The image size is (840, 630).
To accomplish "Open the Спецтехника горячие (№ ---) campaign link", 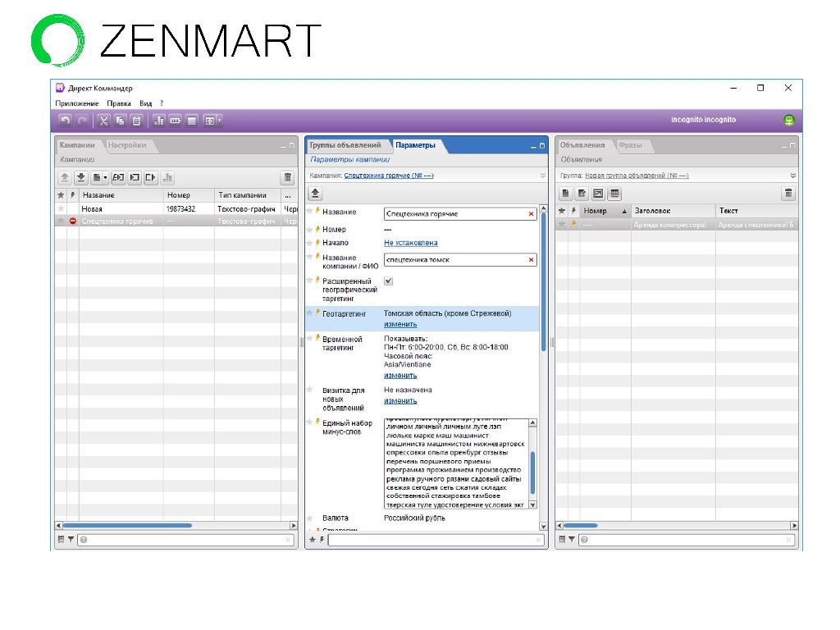I will click(389, 176).
